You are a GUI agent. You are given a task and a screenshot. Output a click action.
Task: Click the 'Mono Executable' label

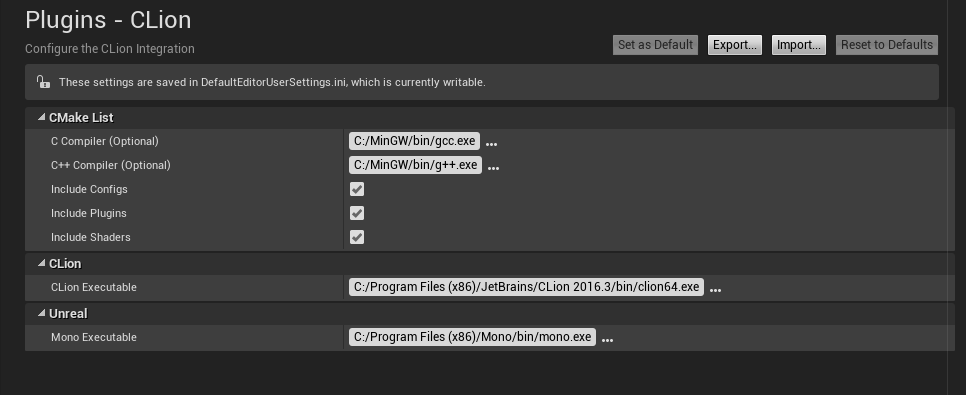click(x=94, y=337)
